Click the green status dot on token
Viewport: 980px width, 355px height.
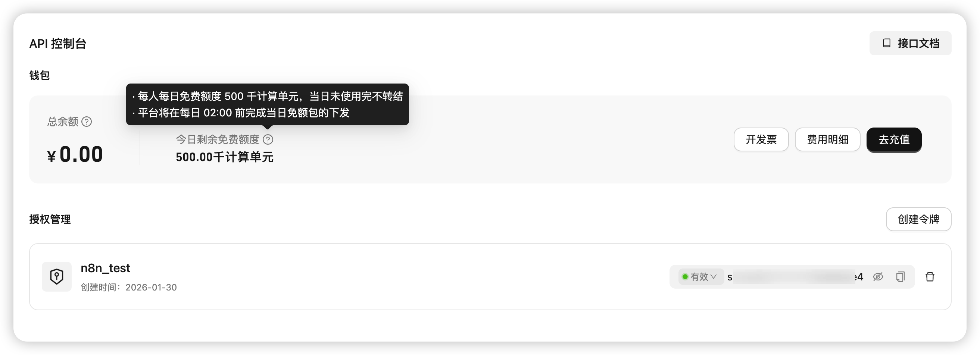(x=685, y=277)
